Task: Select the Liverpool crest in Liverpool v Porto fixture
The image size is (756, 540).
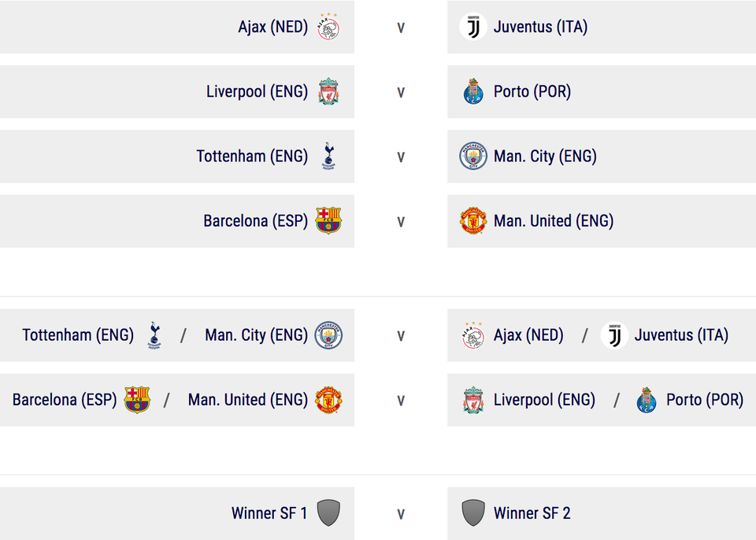Action: pyautogui.click(x=328, y=91)
